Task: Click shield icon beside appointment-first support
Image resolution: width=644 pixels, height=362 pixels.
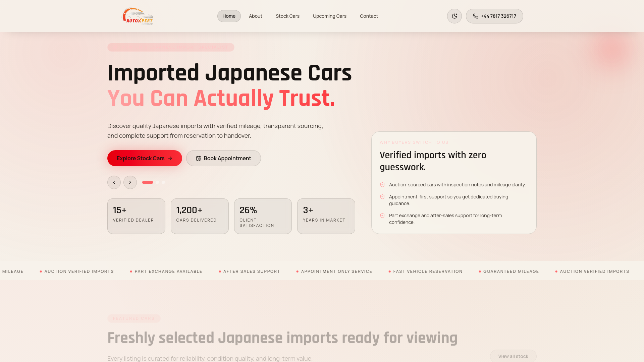Action: click(x=382, y=197)
